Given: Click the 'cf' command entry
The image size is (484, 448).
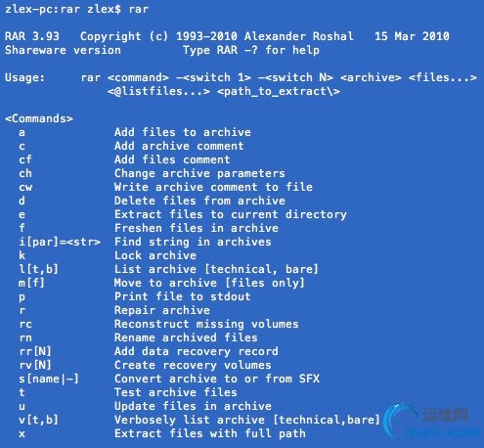Looking at the screenshot, I should (x=25, y=159).
